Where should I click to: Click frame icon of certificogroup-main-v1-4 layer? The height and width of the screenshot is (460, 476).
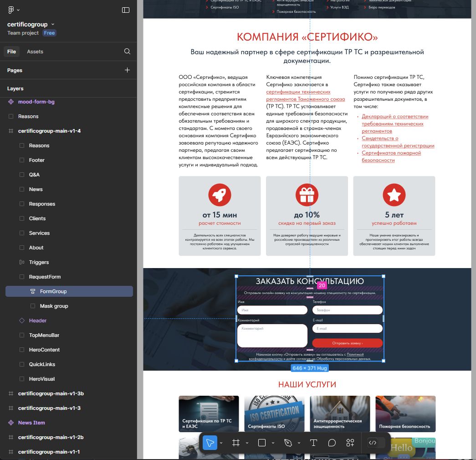(x=11, y=131)
